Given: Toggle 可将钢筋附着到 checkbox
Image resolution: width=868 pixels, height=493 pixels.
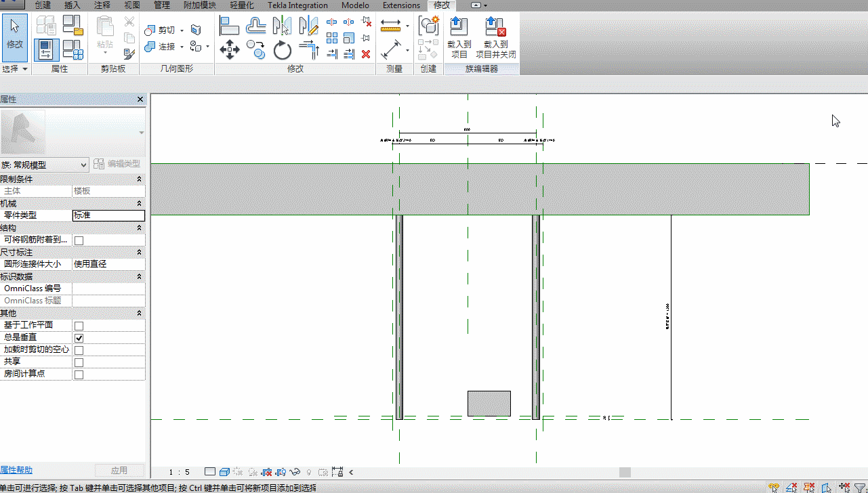Looking at the screenshot, I should (79, 240).
